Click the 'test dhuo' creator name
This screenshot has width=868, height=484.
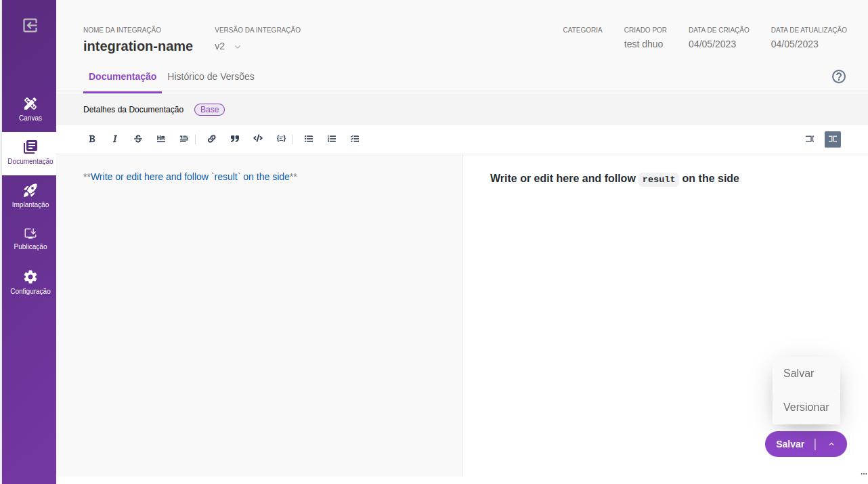coord(643,44)
